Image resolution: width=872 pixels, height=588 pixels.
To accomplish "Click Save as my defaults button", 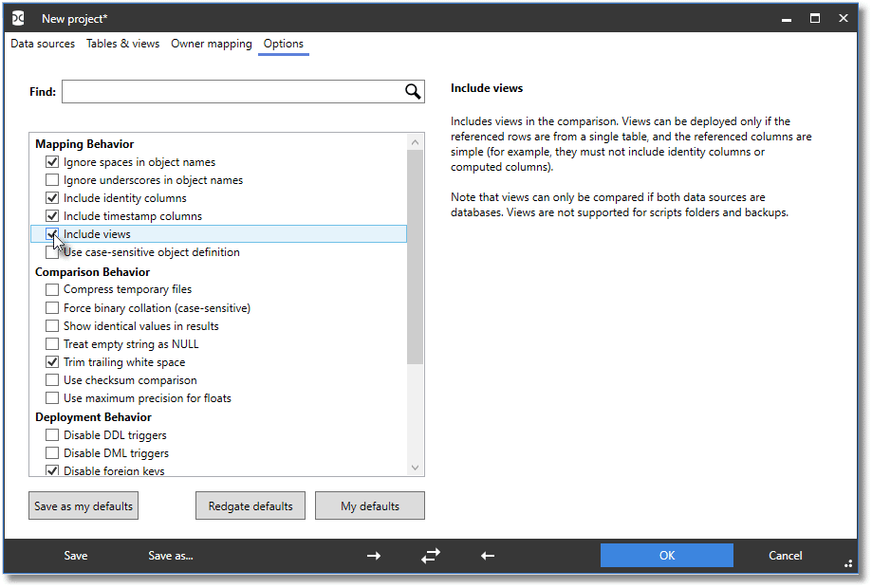I will click(83, 505).
